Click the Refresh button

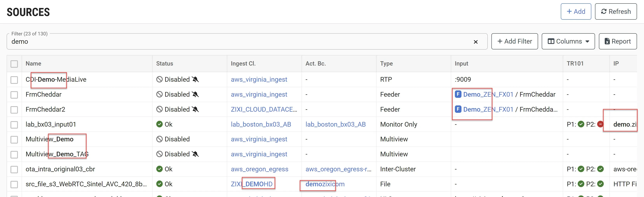(615, 11)
